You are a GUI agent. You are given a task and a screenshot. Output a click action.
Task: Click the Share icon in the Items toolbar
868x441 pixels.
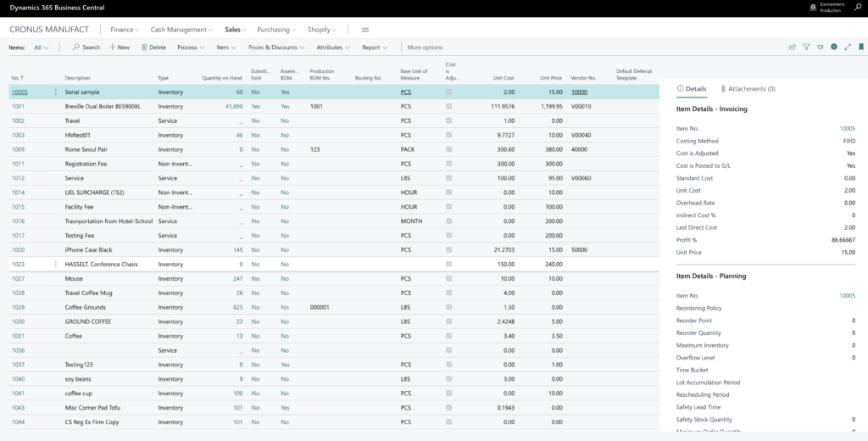(x=793, y=47)
